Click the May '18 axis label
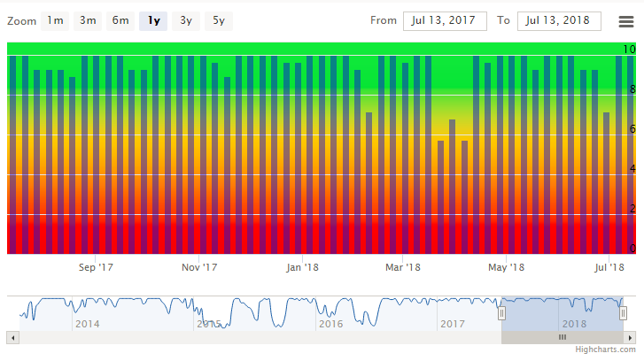Viewport: 644px width, 361px height. (x=506, y=267)
